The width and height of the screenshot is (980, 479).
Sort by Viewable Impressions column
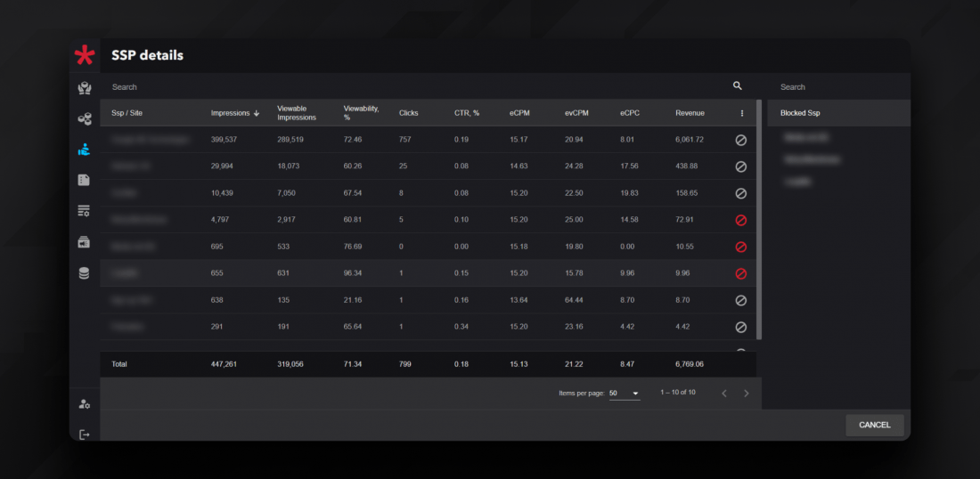click(x=297, y=113)
